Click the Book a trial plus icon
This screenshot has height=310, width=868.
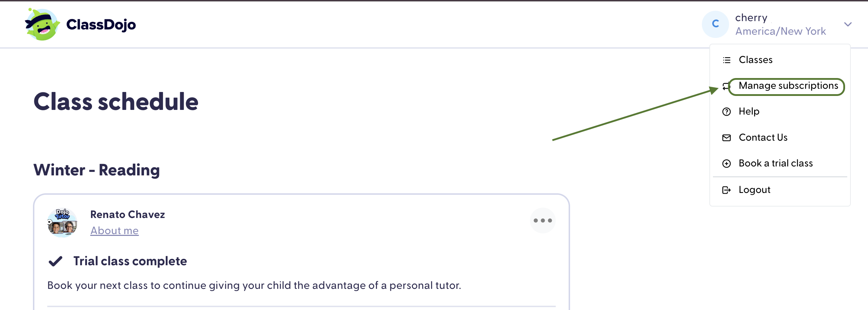(727, 164)
